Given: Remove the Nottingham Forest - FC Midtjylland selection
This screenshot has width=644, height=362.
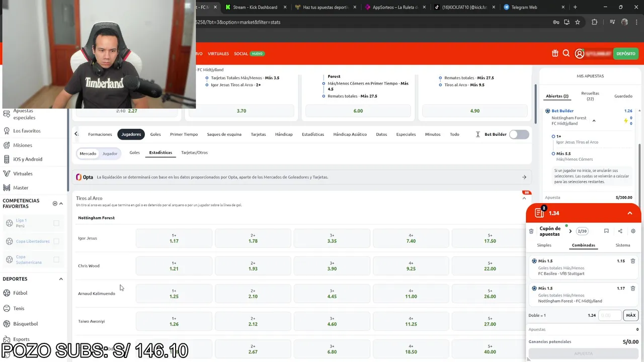Looking at the screenshot, I should (x=633, y=288).
